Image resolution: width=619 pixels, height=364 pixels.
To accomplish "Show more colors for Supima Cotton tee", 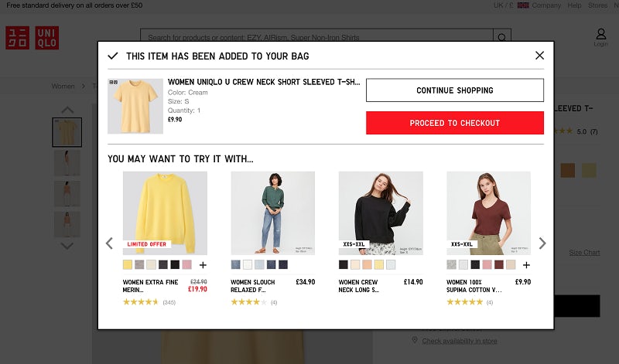I will [x=526, y=265].
